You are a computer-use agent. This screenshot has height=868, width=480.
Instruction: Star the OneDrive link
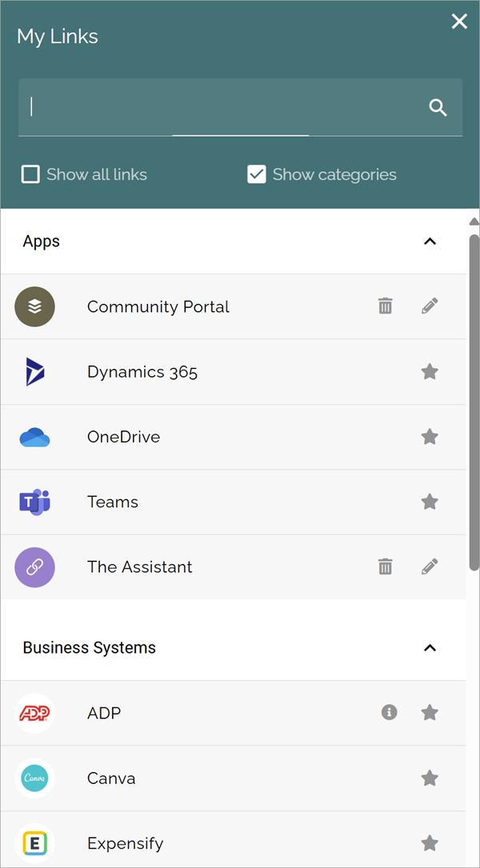430,437
